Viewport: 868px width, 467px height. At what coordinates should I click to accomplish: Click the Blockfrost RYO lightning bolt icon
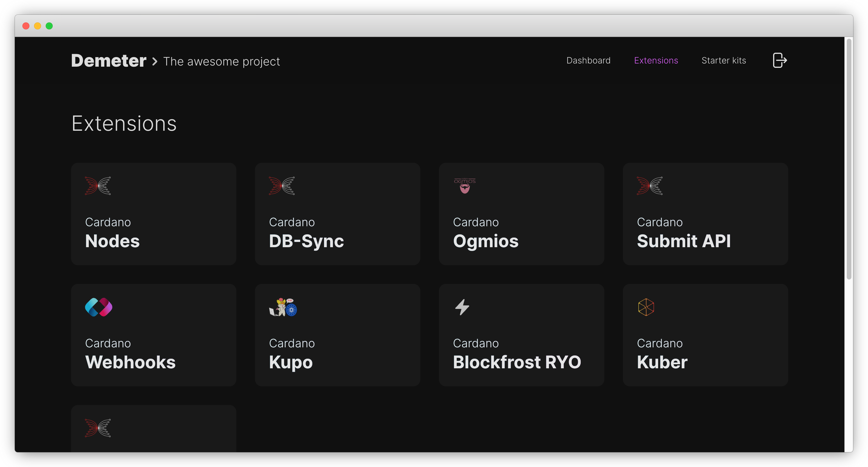(x=462, y=307)
